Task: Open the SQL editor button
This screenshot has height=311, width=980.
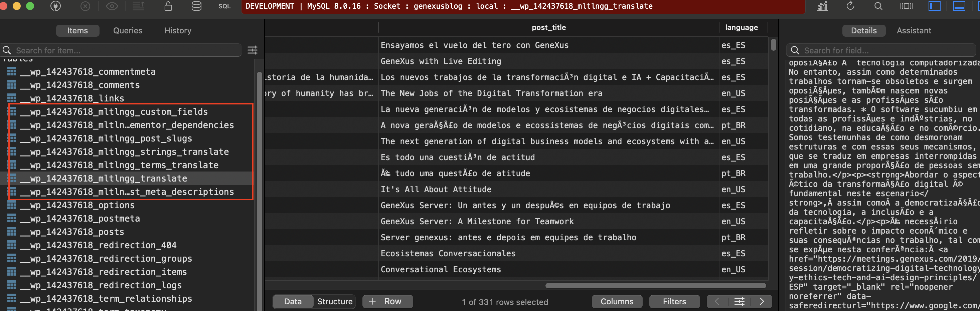Action: [224, 6]
